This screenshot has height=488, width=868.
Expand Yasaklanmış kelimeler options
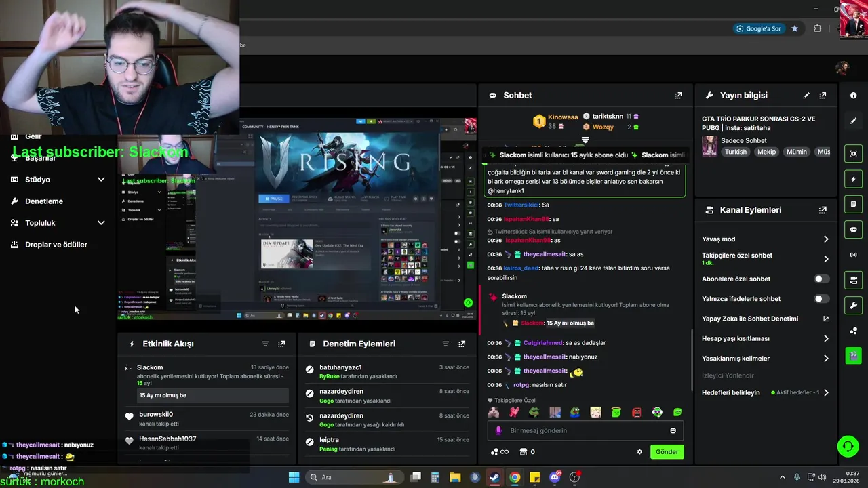coord(826,359)
